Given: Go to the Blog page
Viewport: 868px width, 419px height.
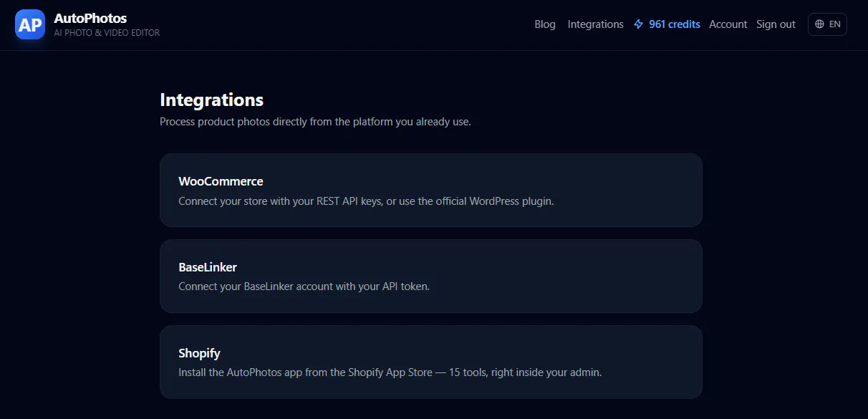Looking at the screenshot, I should tap(545, 24).
